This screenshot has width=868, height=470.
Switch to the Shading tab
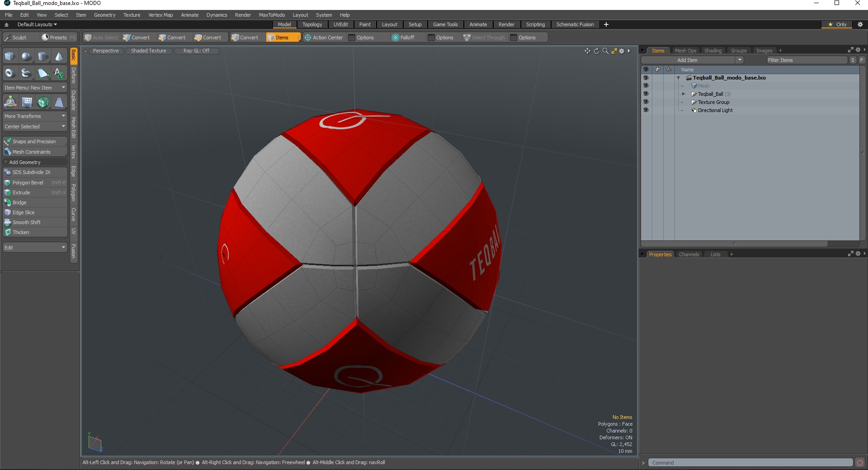713,51
